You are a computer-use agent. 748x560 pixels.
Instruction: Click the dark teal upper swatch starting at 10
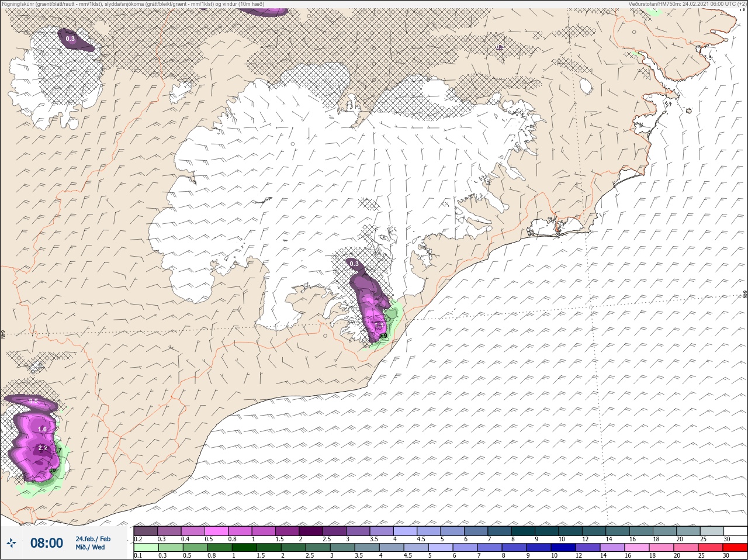point(570,531)
